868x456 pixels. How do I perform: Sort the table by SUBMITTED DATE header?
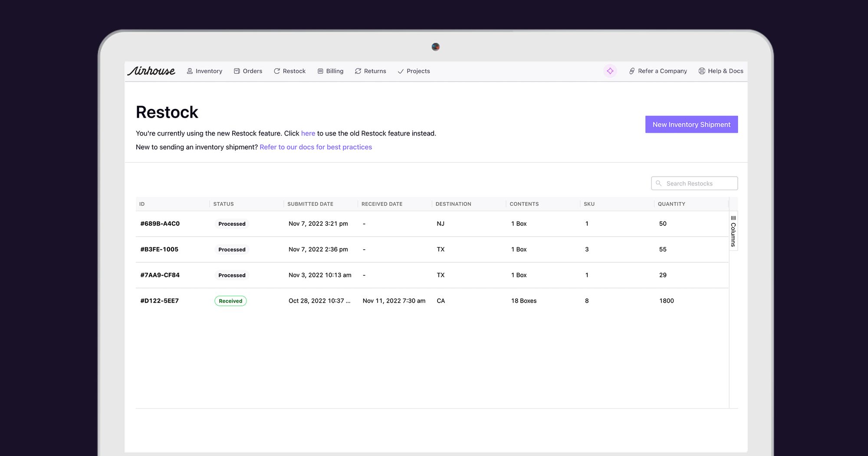310,204
